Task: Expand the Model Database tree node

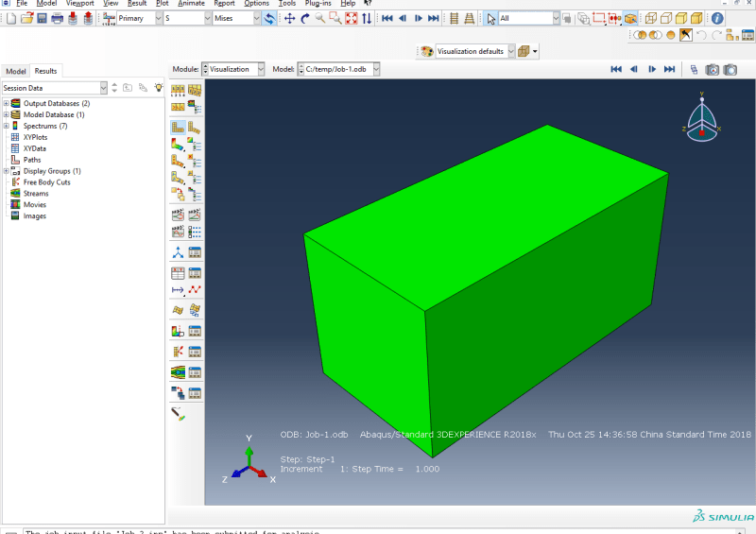Action: [x=7, y=114]
